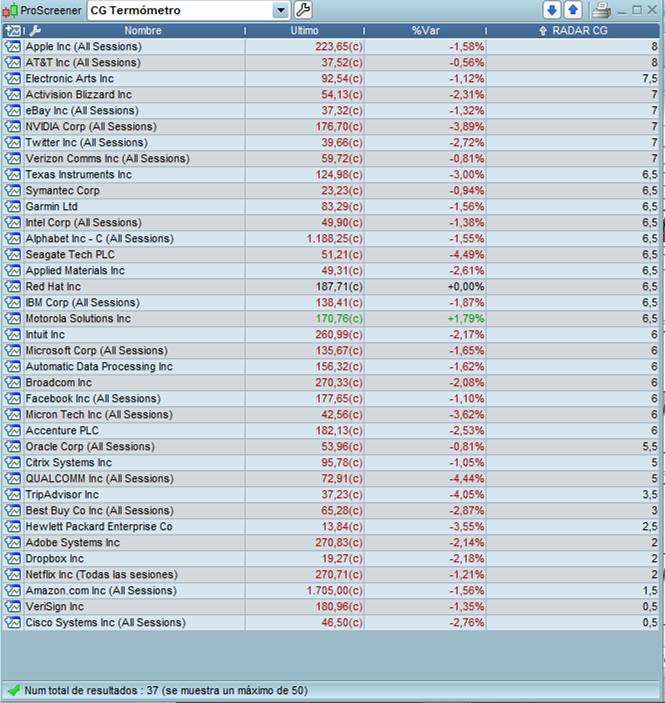
Task: Select the TripAdvisor Inc row name
Action: 62,495
